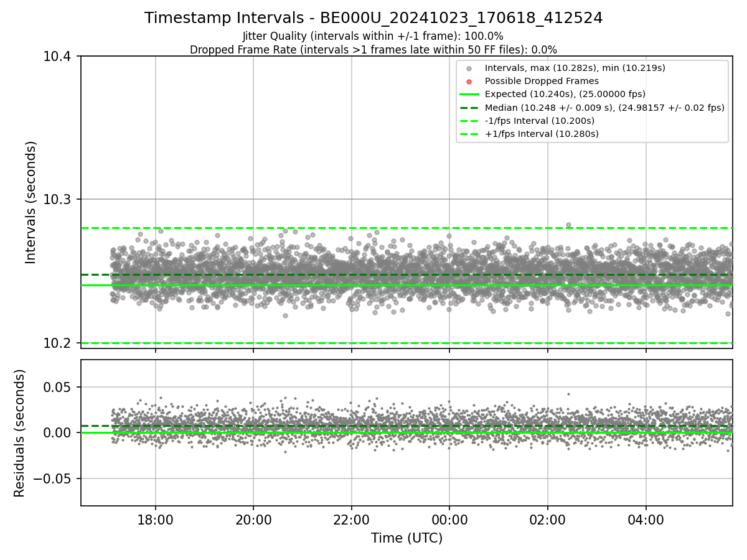This screenshot has width=747, height=560.
Task: Click the dark green dashed Median legend sample
Action: click(x=469, y=107)
